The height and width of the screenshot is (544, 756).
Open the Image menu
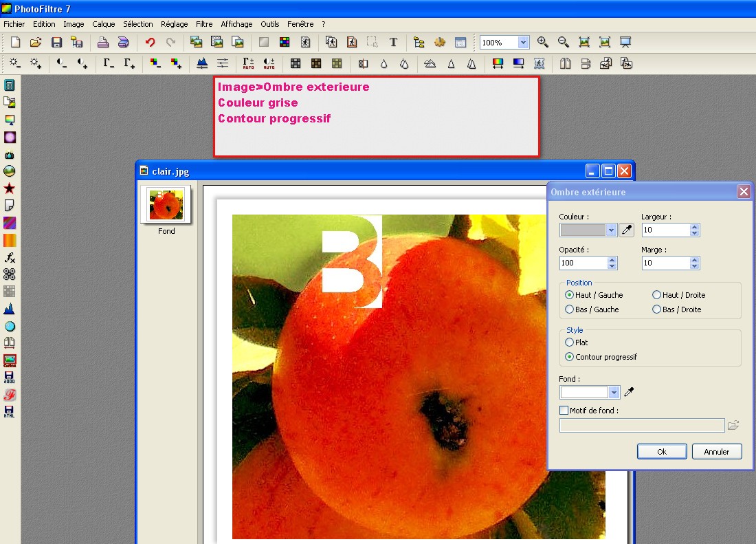74,24
